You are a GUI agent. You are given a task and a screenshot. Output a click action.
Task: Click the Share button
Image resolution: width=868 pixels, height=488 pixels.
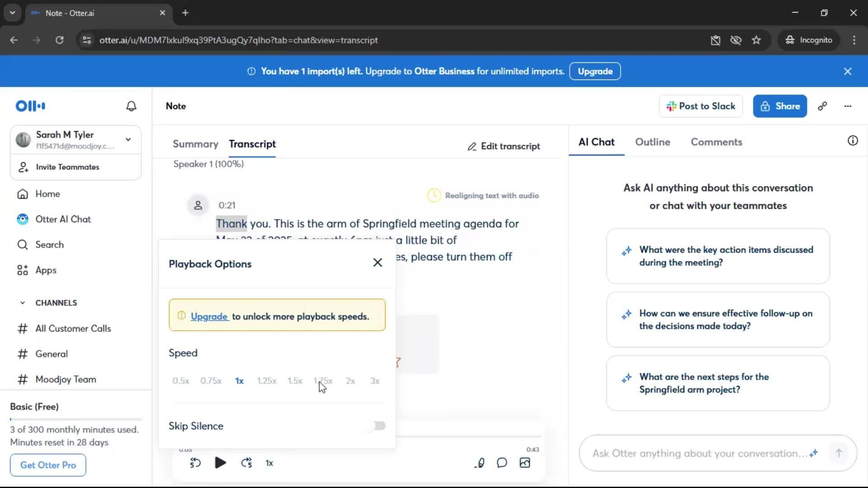780,106
